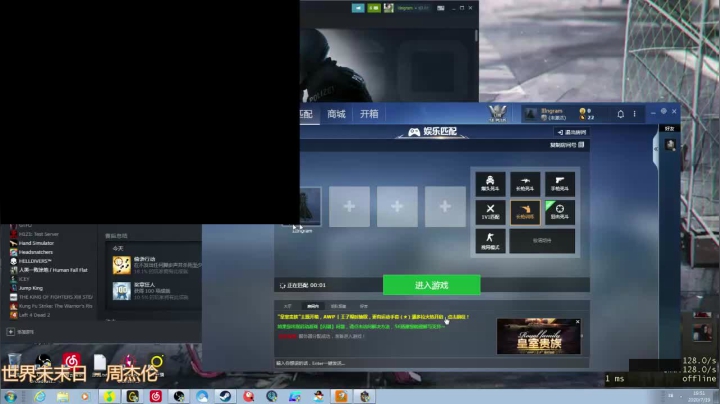Select Headsnatchers in Steam library
Image resolution: width=720 pixels, height=404 pixels.
click(x=35, y=252)
